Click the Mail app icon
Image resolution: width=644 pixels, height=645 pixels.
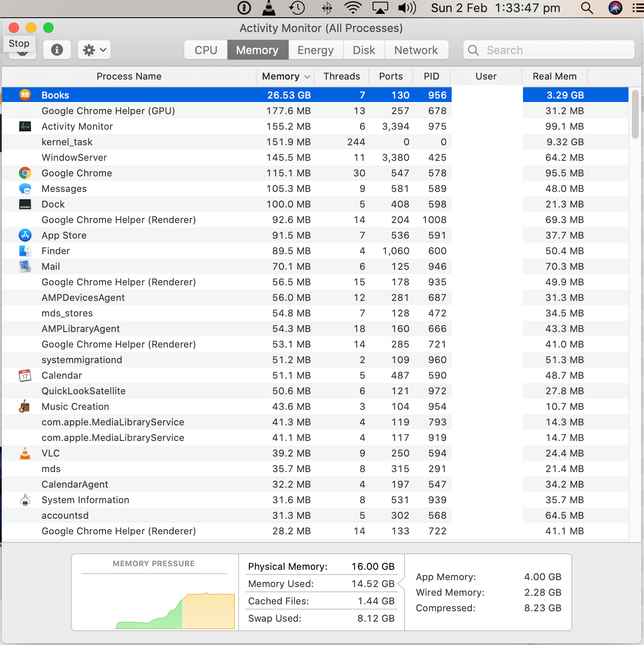coord(25,266)
